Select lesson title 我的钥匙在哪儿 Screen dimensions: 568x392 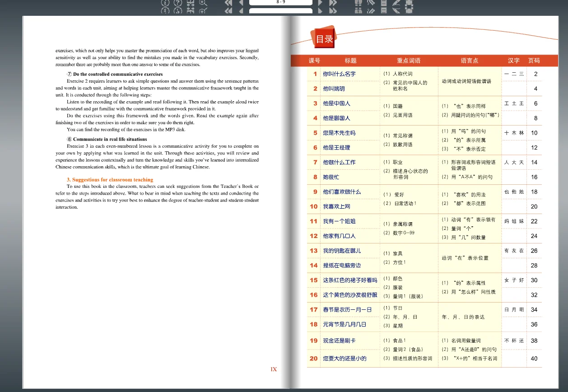[x=342, y=251]
